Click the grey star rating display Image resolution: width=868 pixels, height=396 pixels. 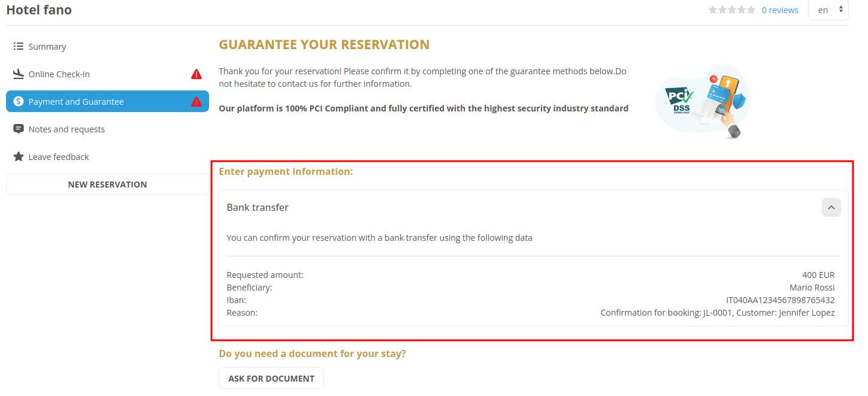732,10
